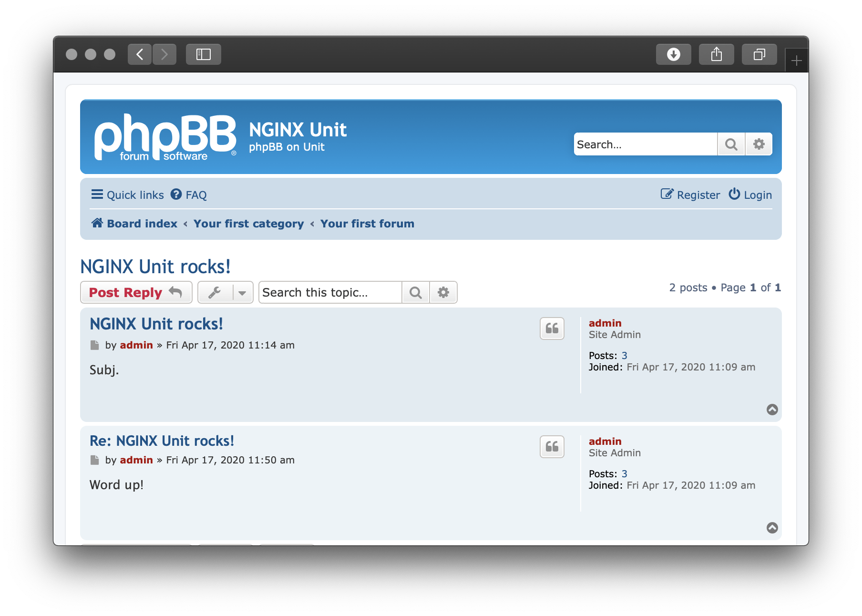The height and width of the screenshot is (616, 862).
Task: Go forward with the browser forward arrow
Action: point(164,54)
